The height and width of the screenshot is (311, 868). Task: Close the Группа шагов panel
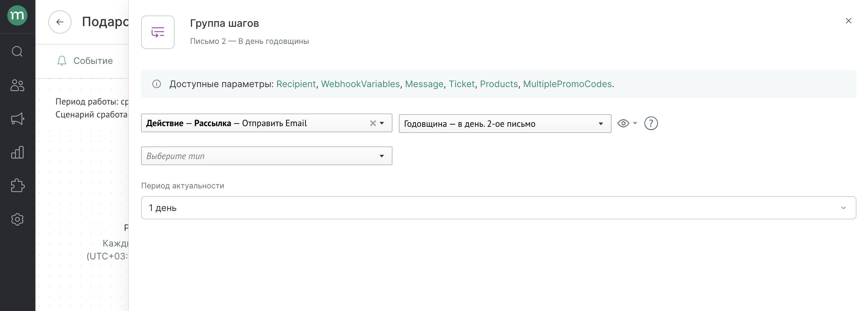[x=848, y=21]
